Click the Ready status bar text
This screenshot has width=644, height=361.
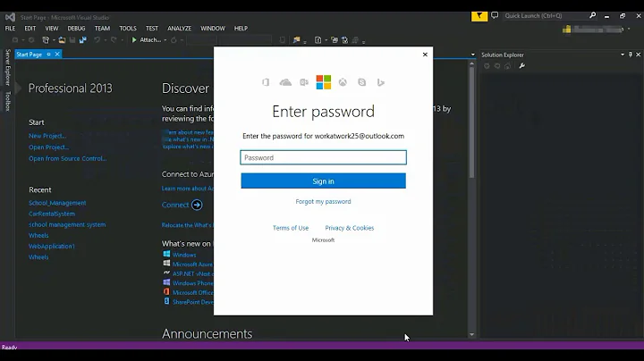[x=9, y=348]
